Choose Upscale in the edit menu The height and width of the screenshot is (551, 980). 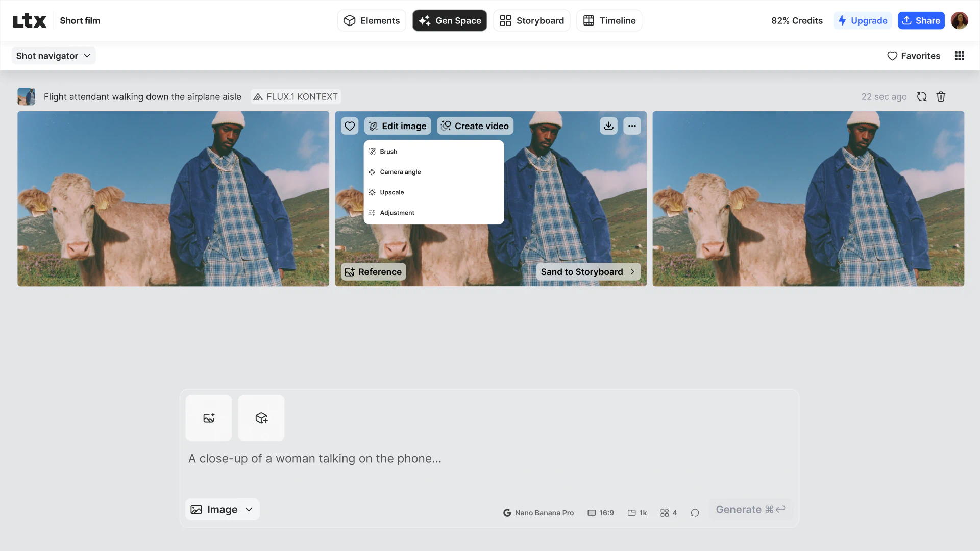[391, 192]
